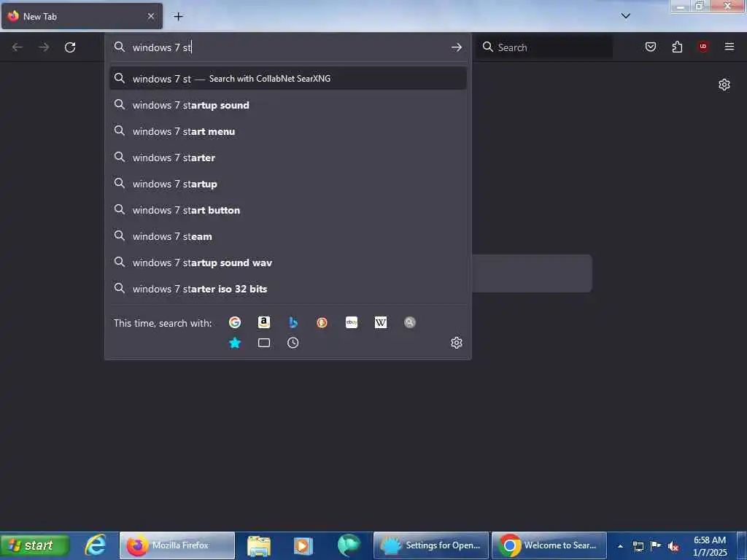This screenshot has height=560, width=747.
Task: Search with eBay one-off engine icon
Action: pos(352,322)
